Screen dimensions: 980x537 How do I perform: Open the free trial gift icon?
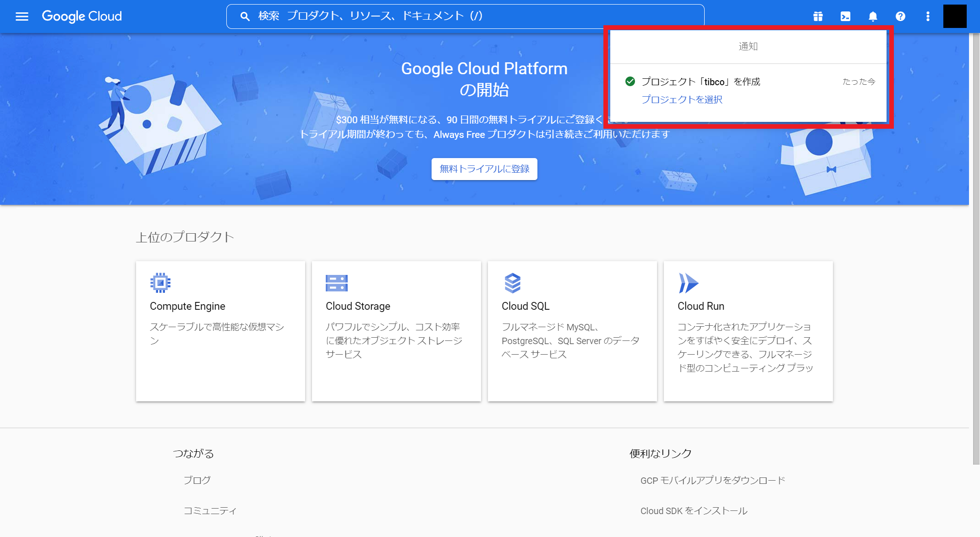[818, 16]
